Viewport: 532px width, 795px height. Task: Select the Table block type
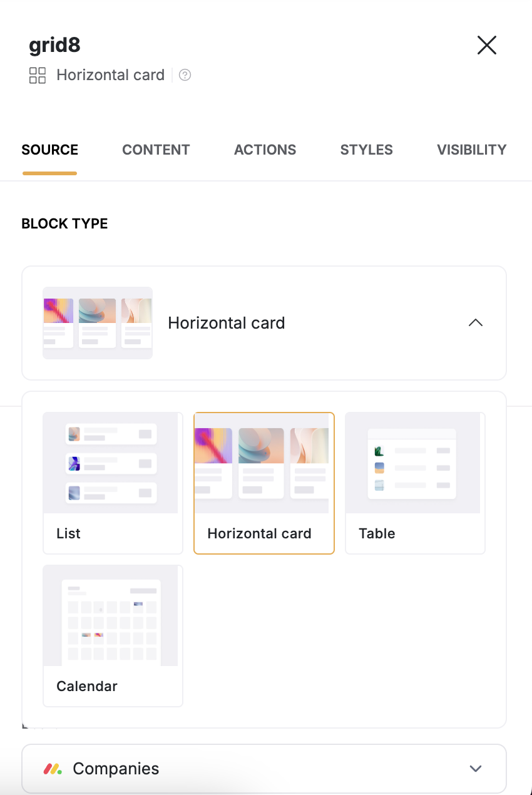point(416,483)
